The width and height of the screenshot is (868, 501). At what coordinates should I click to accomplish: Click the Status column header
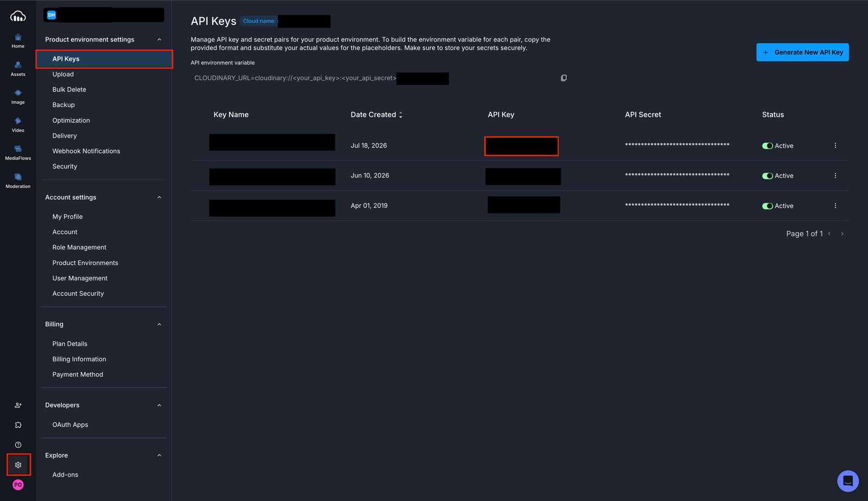[x=773, y=115]
